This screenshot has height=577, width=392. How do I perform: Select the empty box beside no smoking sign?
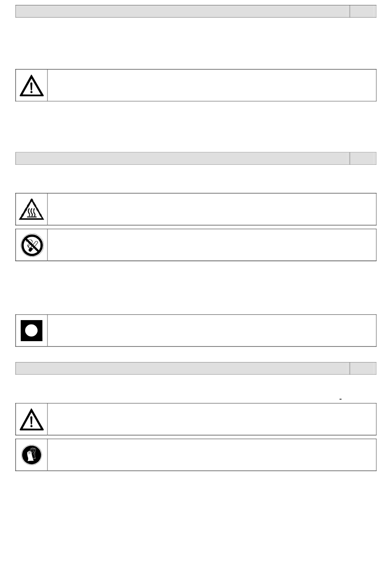pyautogui.click(x=212, y=245)
